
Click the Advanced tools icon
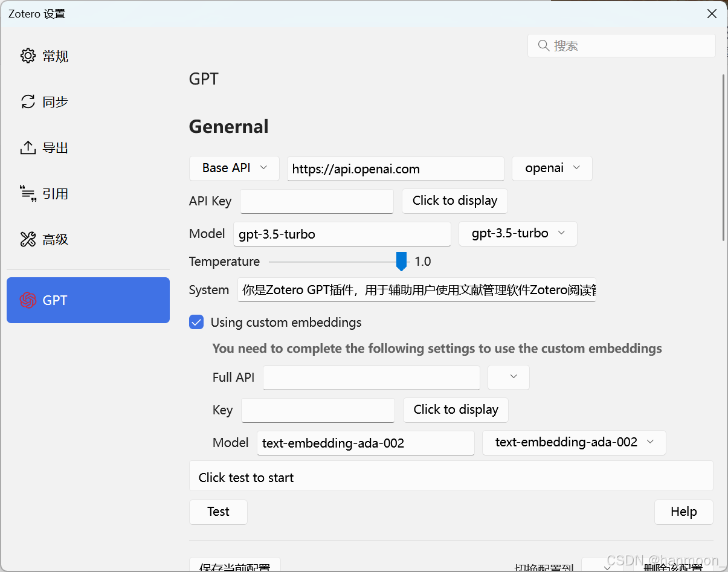(x=28, y=239)
